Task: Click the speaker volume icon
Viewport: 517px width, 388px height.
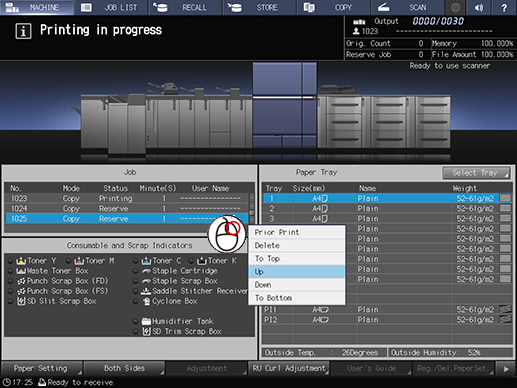Action: pos(479,7)
